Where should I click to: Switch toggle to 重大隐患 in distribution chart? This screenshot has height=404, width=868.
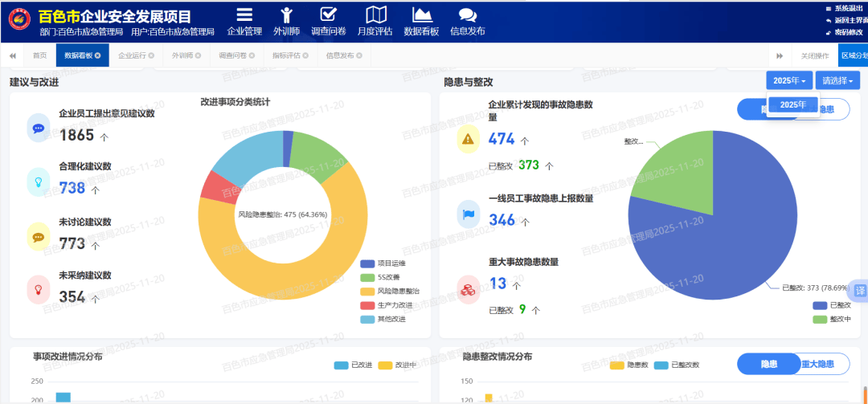click(x=825, y=364)
